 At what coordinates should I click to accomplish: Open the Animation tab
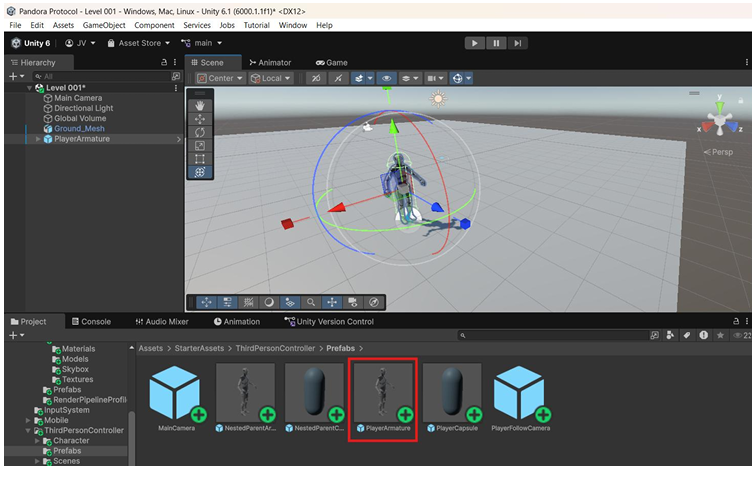[237, 322]
